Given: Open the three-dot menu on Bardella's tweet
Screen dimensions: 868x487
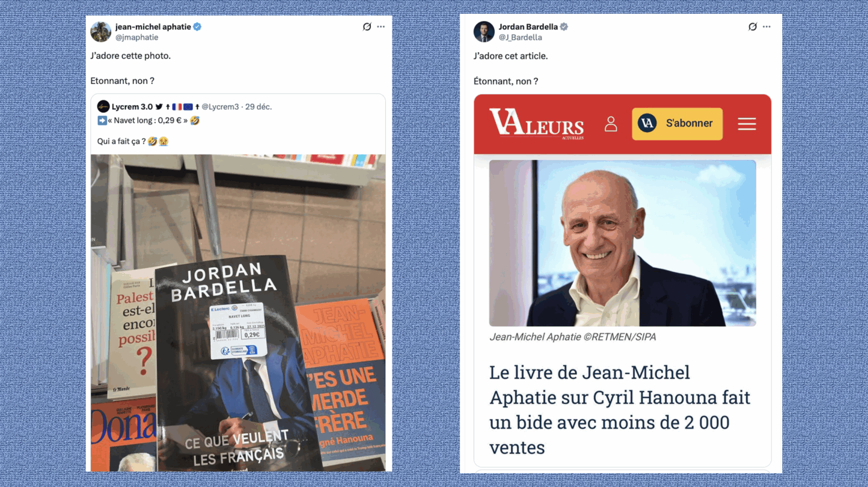Looking at the screenshot, I should coord(767,27).
